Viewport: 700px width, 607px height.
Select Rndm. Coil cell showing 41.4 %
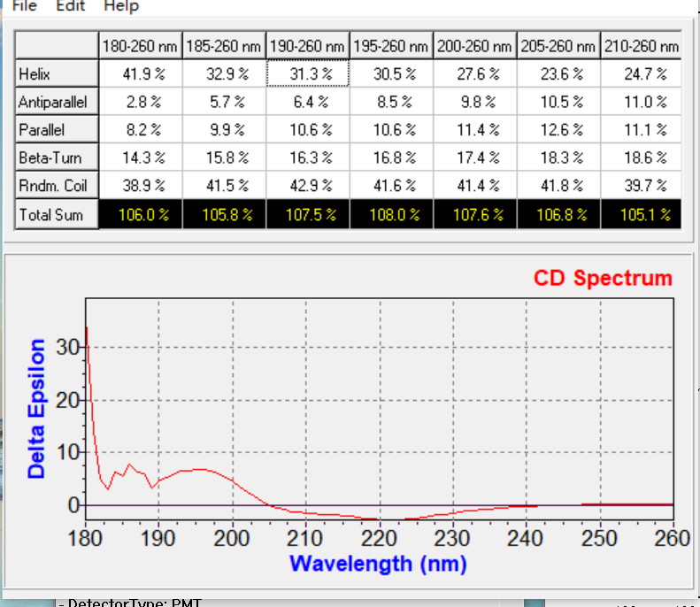475,185
